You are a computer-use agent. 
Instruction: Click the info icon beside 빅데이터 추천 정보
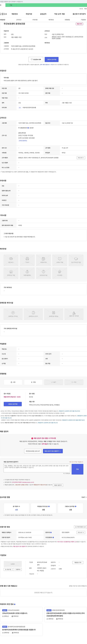click(x=15, y=604)
